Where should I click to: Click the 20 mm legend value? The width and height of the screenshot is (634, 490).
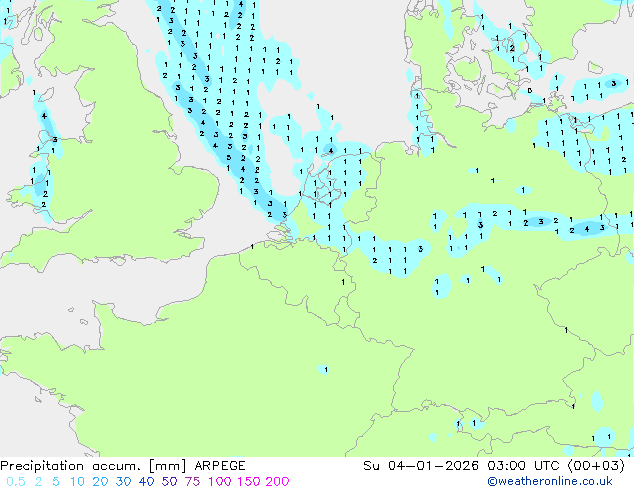[100, 482]
